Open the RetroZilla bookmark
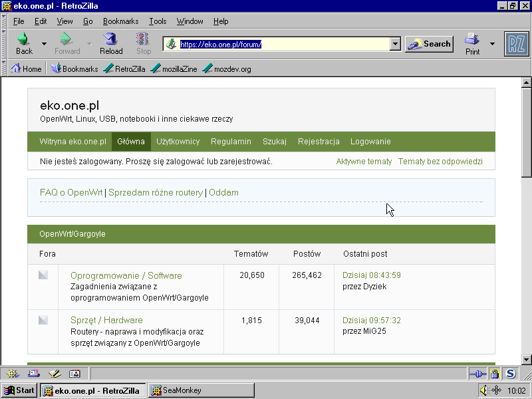The image size is (532, 399). point(124,69)
